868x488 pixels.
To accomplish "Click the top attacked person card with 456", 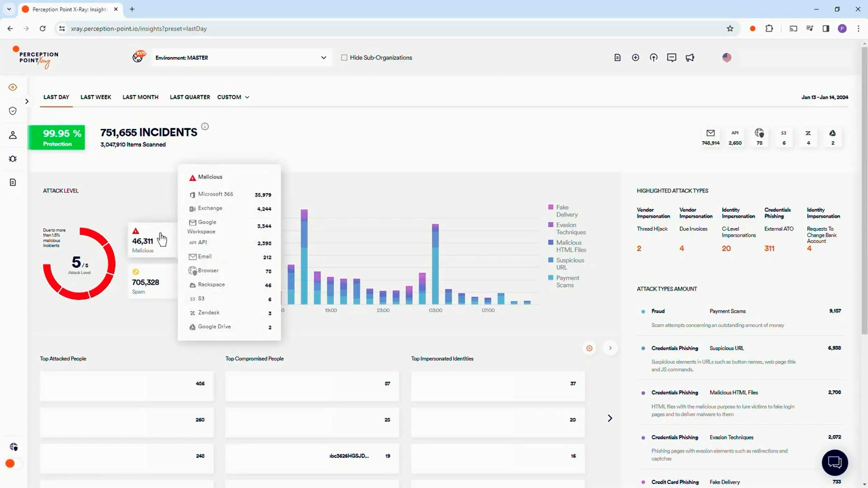I will click(x=127, y=386).
